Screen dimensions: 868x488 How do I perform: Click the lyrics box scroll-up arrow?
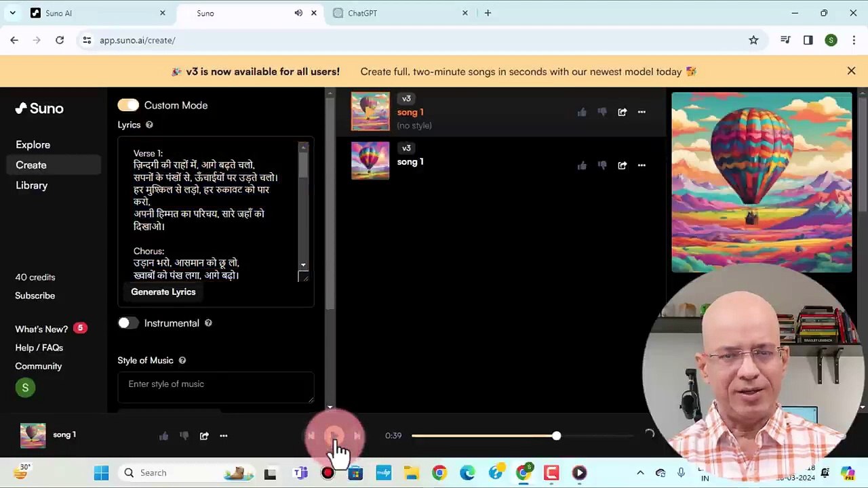(303, 146)
